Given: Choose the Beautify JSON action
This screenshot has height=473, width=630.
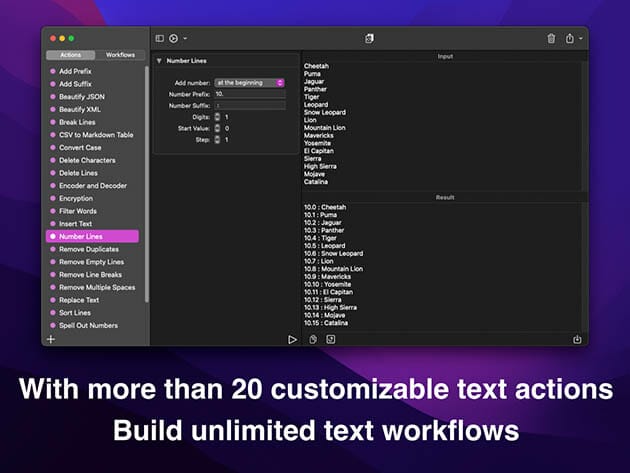Looking at the screenshot, I should [x=81, y=96].
